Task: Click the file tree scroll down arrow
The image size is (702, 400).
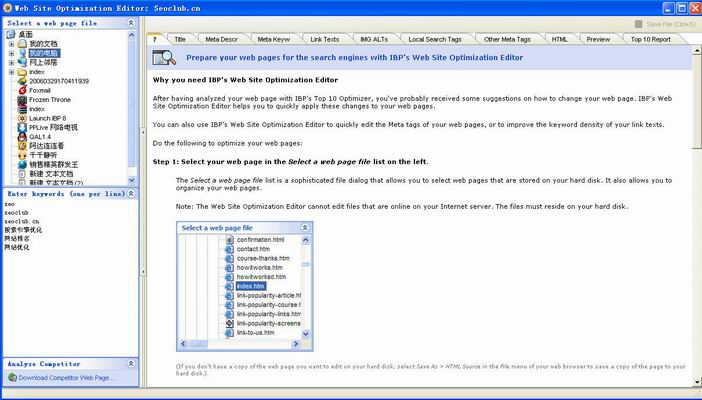Action: point(131,180)
